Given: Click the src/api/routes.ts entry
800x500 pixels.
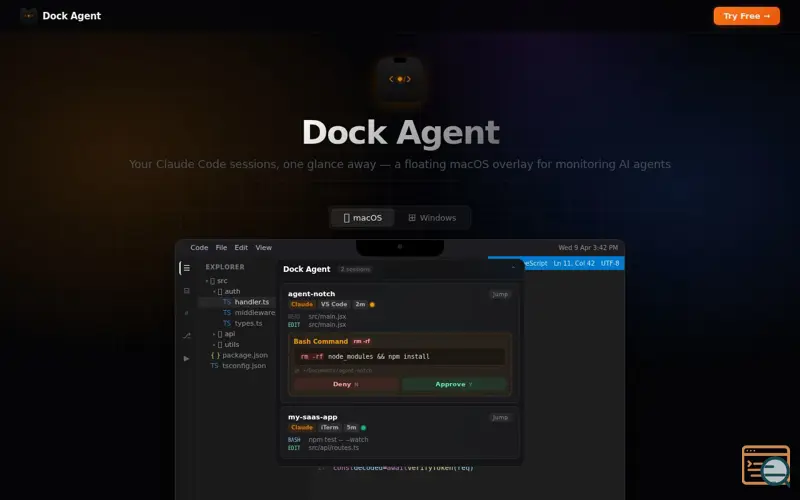Looking at the screenshot, I should point(323,448).
